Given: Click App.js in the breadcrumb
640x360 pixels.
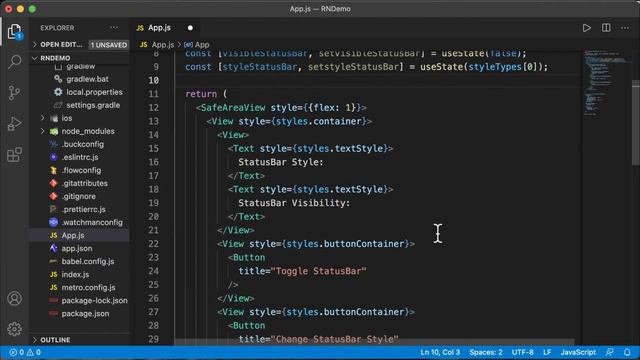Looking at the screenshot, I should [x=162, y=45].
